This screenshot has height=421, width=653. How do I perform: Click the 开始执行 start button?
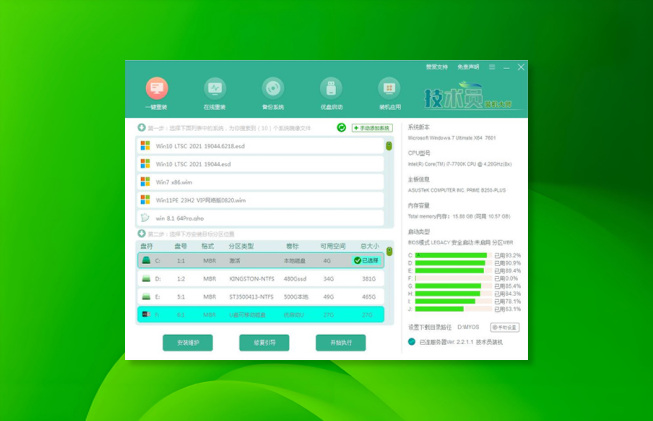(x=341, y=343)
